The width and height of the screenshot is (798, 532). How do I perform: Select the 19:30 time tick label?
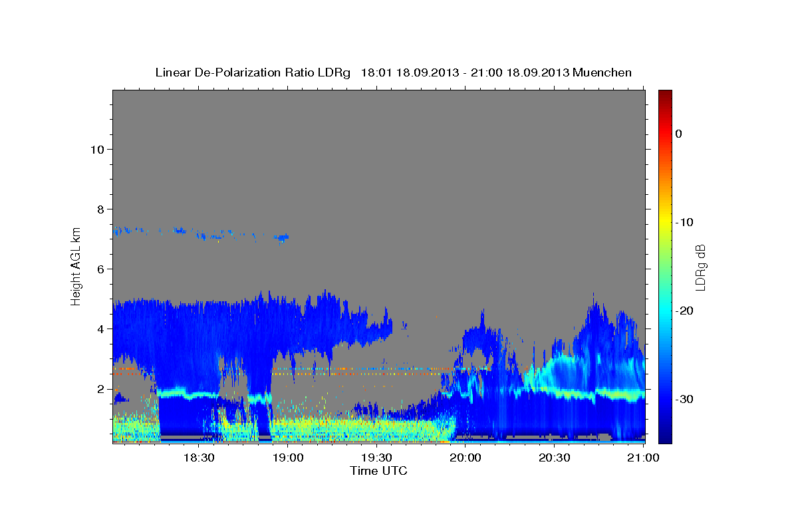(x=376, y=458)
